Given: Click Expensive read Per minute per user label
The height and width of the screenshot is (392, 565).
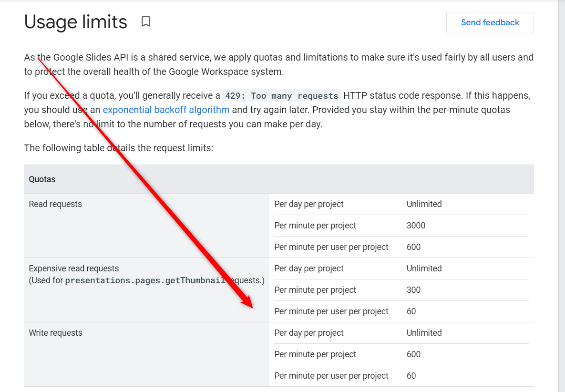Looking at the screenshot, I should click(331, 311).
